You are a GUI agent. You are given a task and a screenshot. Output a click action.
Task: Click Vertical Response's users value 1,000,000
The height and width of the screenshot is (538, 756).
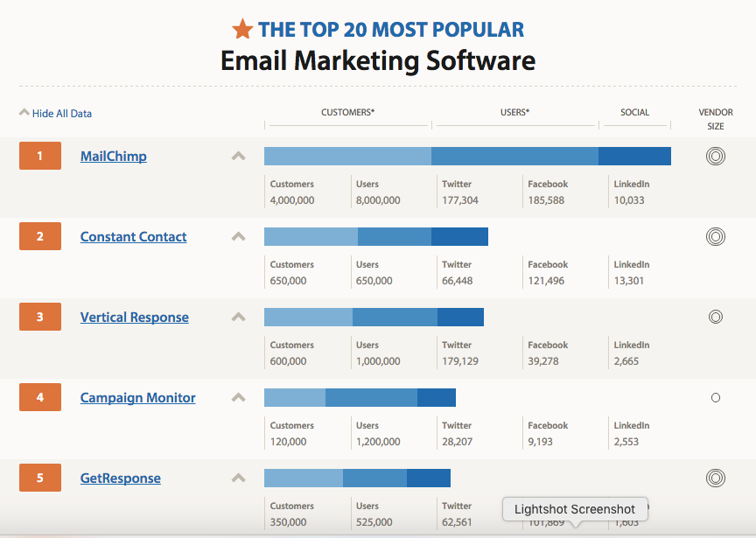378,361
